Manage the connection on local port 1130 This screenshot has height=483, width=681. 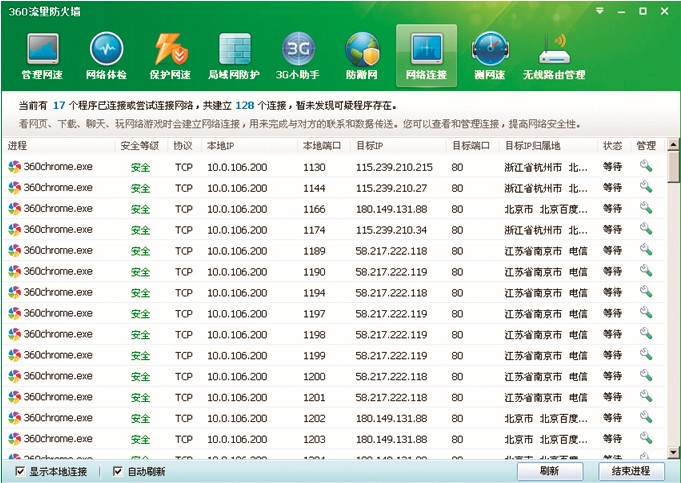646,166
